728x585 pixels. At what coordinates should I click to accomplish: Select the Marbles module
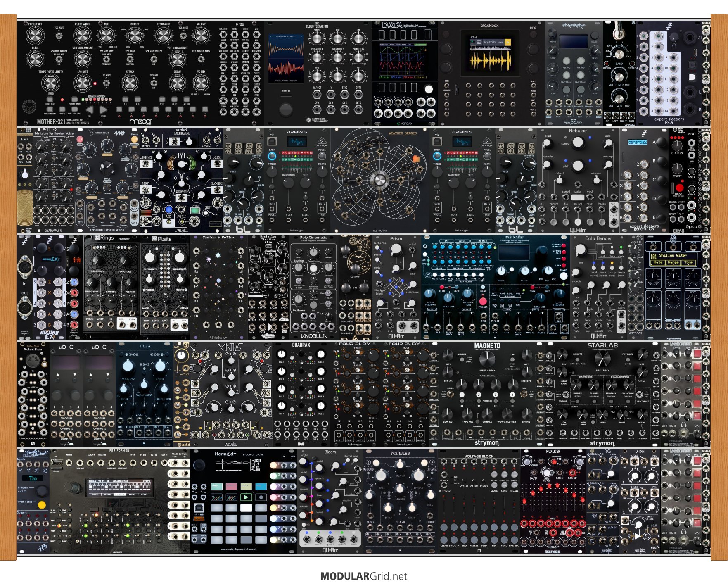(x=401, y=501)
